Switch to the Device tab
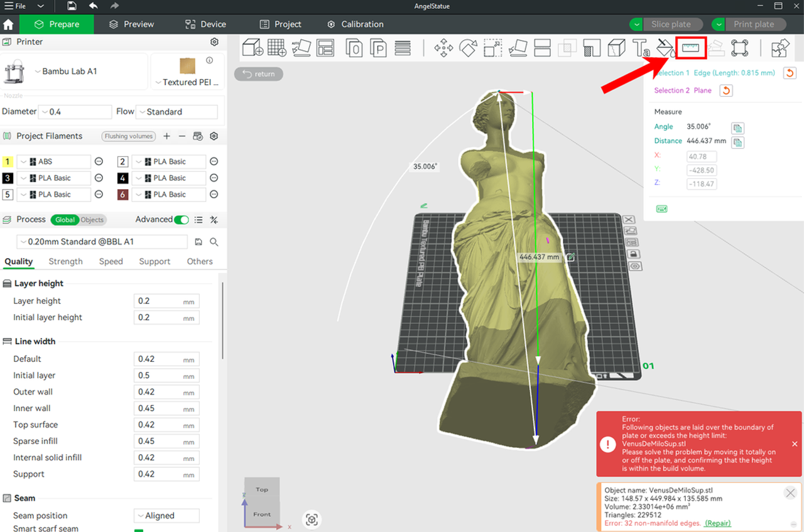Screen dimensions: 804x532 (x=205, y=24)
